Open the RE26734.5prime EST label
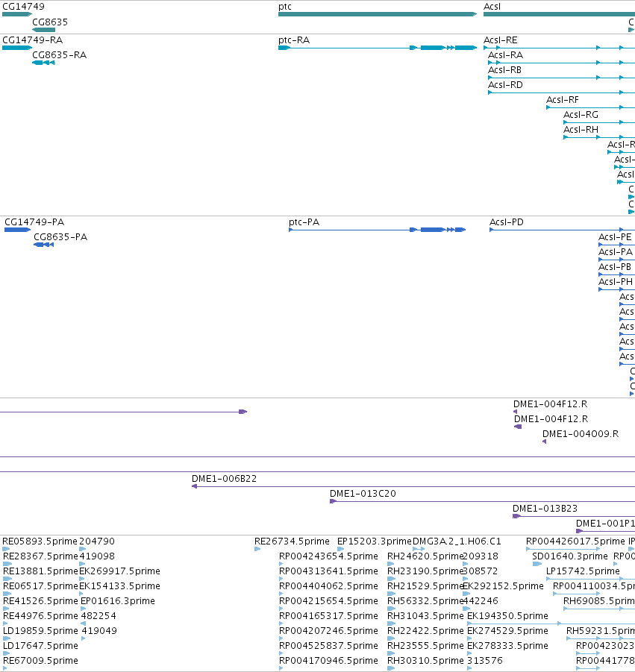This screenshot has height=672, width=635. point(292,541)
